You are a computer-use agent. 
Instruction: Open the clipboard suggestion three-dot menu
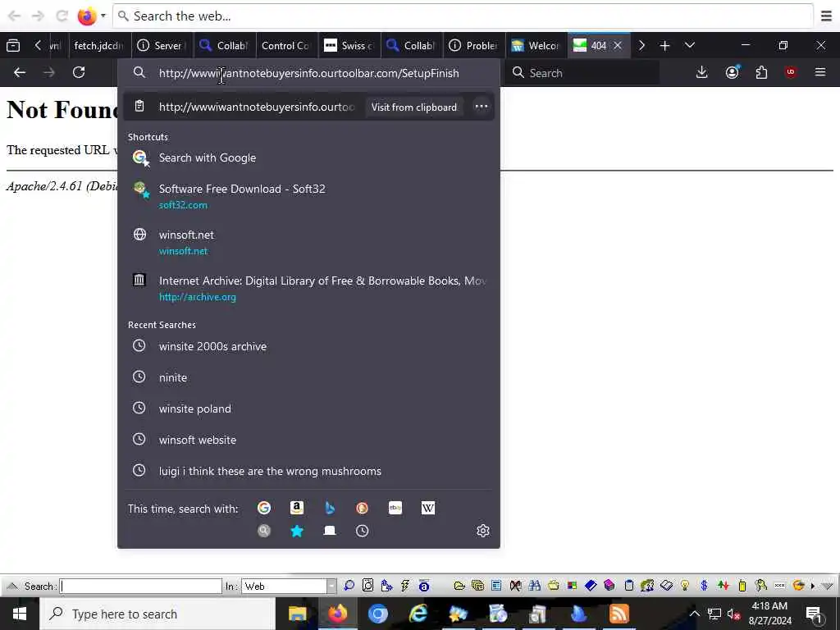[x=481, y=107]
